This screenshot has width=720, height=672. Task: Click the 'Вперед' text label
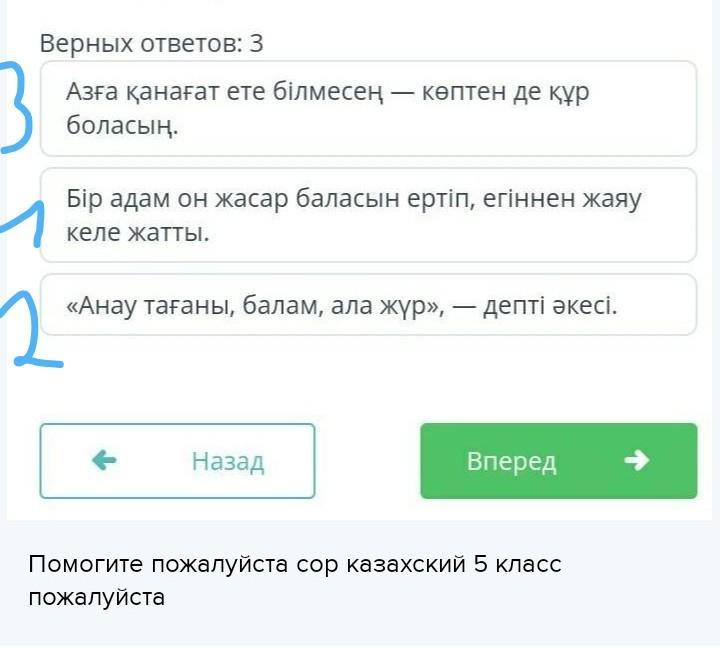point(511,461)
